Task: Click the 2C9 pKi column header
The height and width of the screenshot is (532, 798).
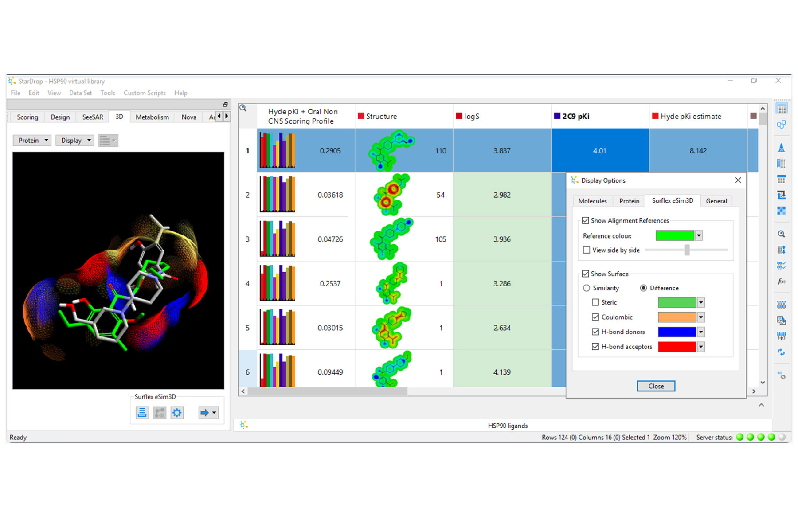Action: (600, 116)
